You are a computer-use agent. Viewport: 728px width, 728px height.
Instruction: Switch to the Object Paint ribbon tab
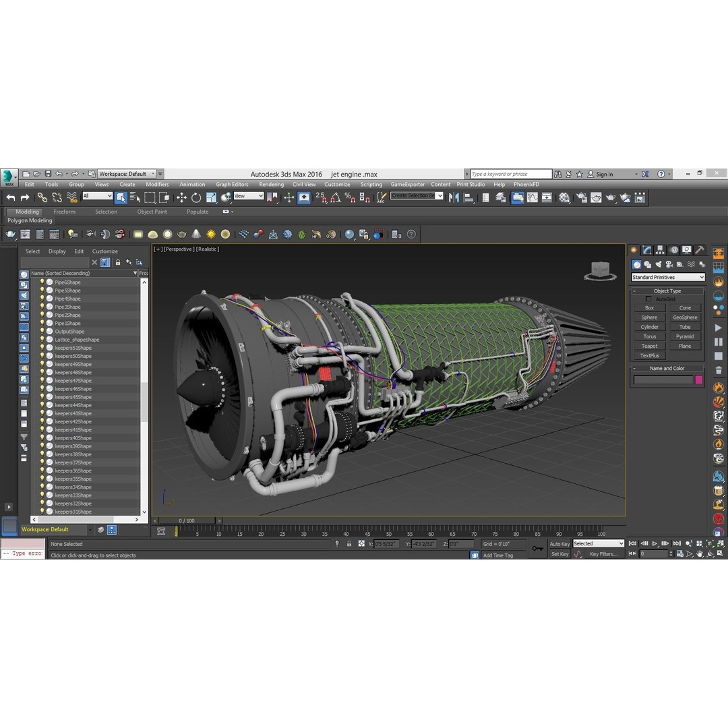point(152,212)
